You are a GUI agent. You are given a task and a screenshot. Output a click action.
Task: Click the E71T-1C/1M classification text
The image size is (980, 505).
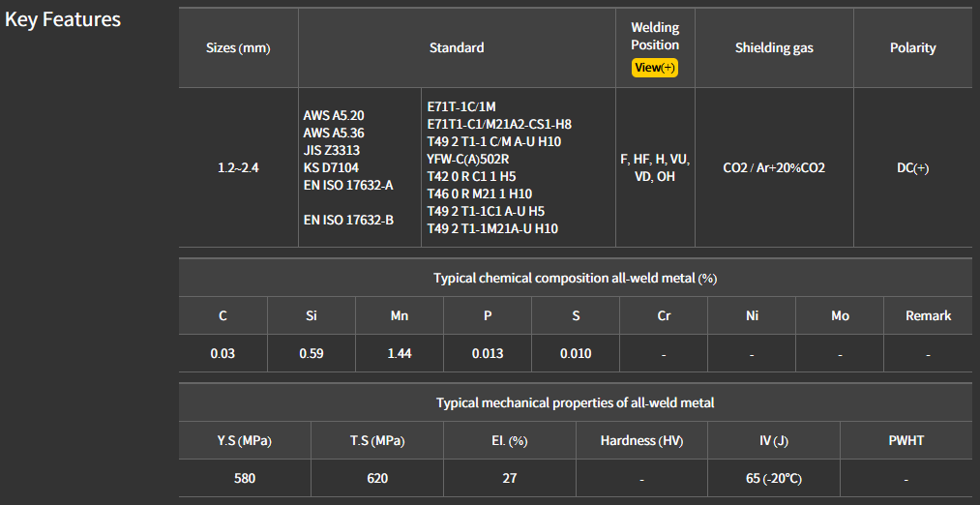(460, 106)
